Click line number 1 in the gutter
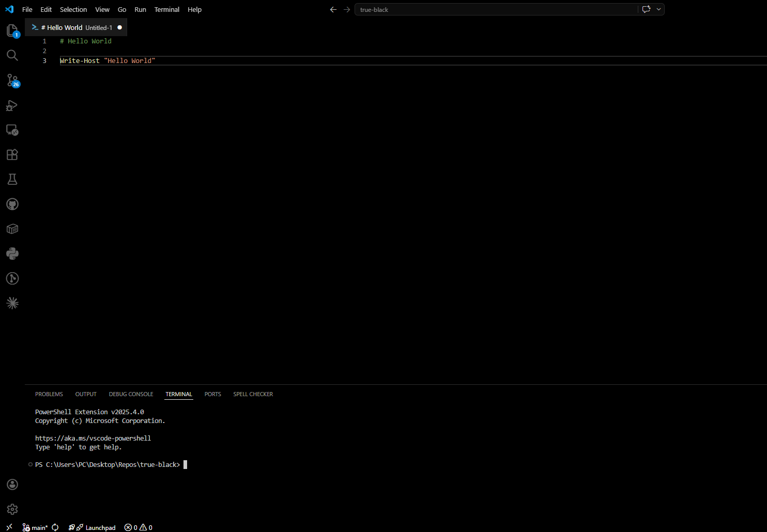767x532 pixels. [x=44, y=41]
